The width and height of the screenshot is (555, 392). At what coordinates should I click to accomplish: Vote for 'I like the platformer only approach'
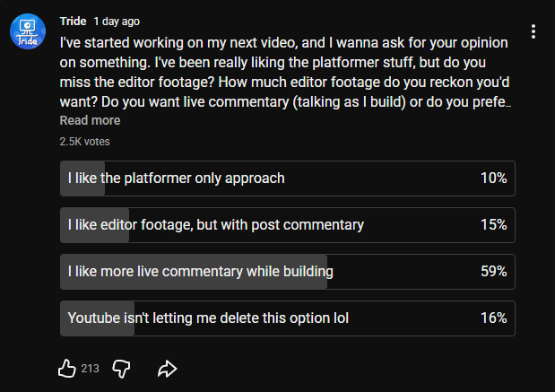[288, 179]
